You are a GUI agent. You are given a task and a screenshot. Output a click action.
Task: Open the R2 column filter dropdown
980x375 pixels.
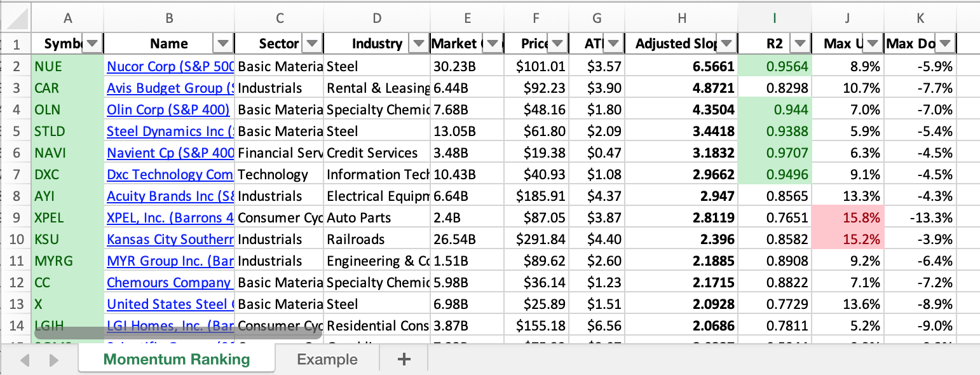pos(800,44)
